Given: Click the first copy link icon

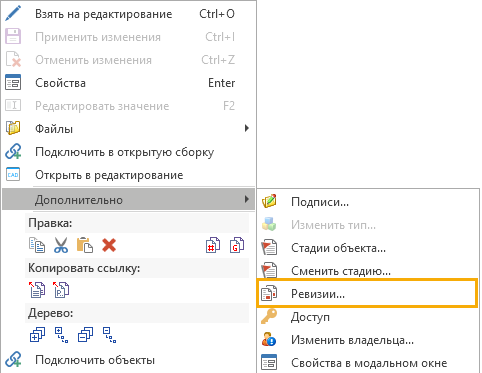Looking at the screenshot, I should pyautogui.click(x=37, y=289).
